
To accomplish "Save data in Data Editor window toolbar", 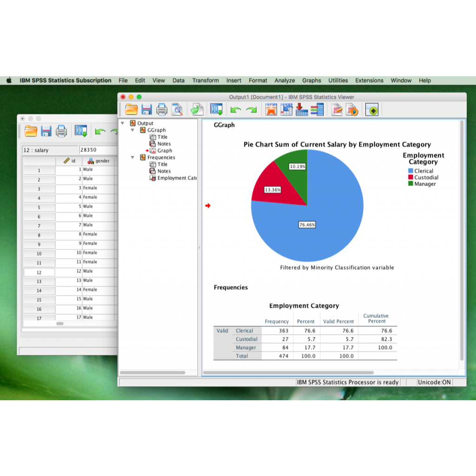I will tap(46, 131).
